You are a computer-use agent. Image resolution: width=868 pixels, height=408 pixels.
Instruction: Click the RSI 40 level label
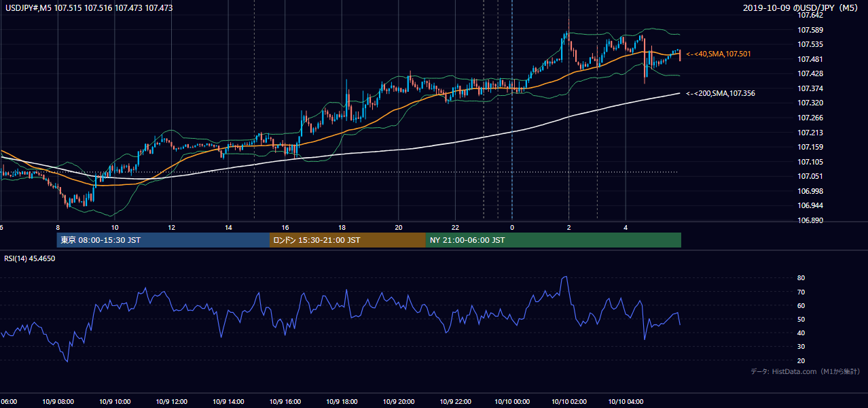801,333
